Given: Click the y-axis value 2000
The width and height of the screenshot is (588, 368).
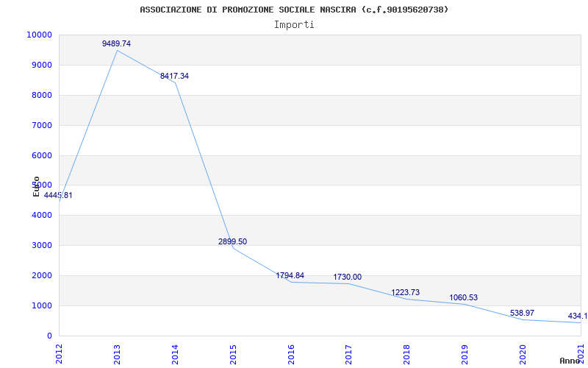Looking at the screenshot, I should pyautogui.click(x=41, y=275).
